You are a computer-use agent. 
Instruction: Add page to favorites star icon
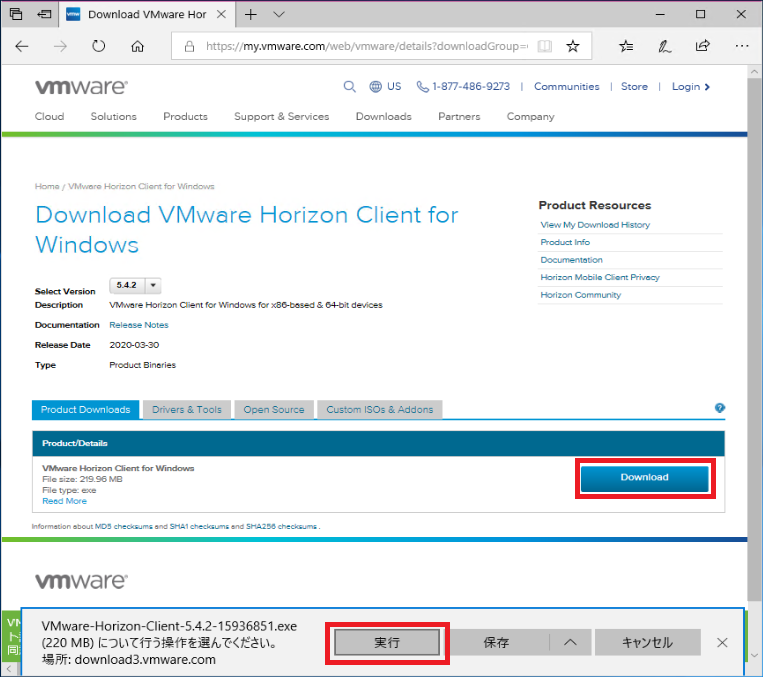(573, 46)
